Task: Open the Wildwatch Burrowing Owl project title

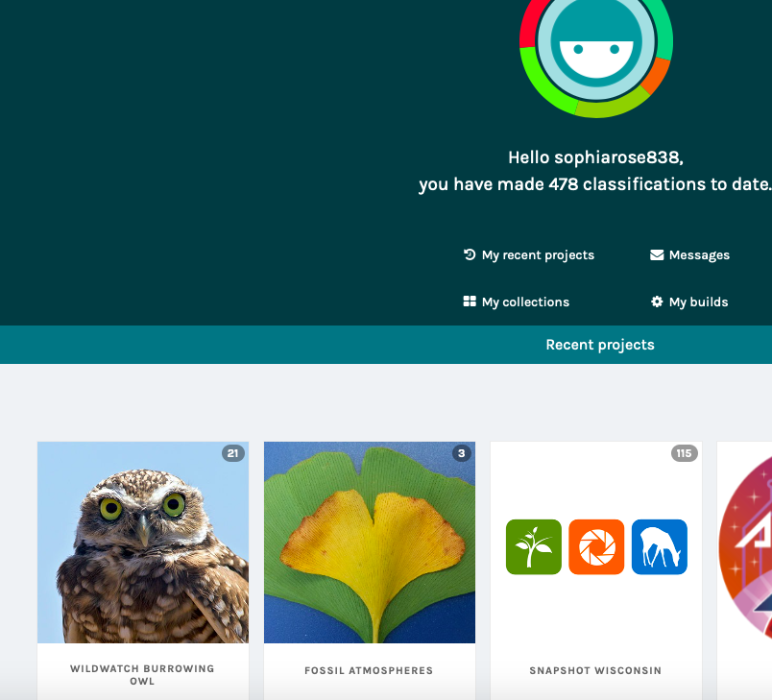Action: 142,675
